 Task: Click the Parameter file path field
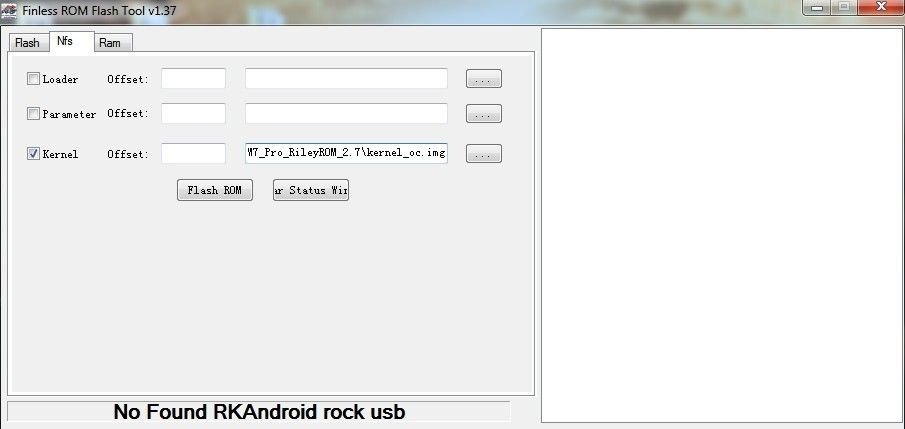pos(346,113)
